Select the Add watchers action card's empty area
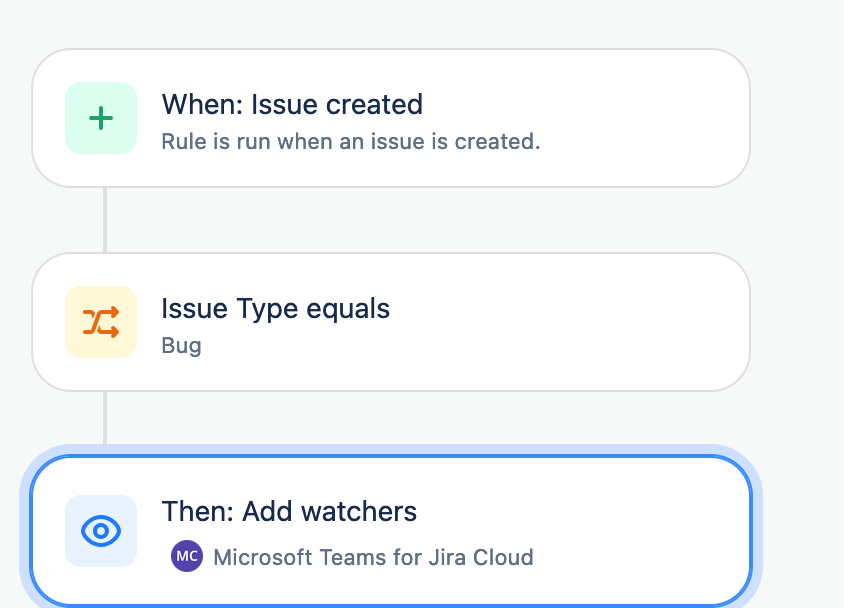844x608 pixels. (635, 531)
